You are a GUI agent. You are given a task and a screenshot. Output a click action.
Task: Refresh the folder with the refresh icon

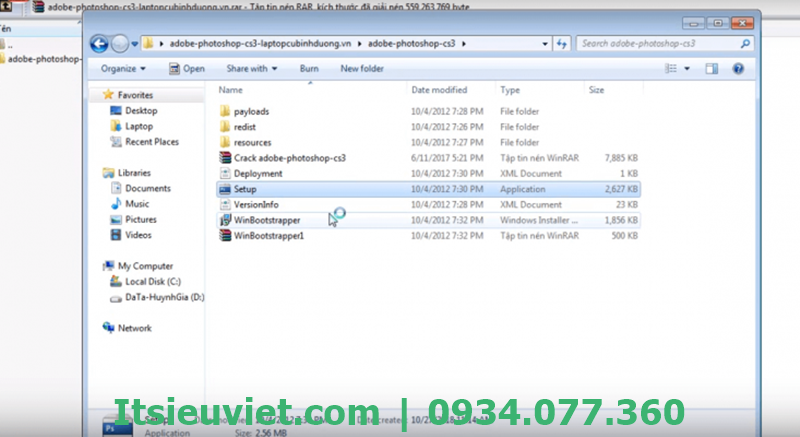tap(562, 44)
